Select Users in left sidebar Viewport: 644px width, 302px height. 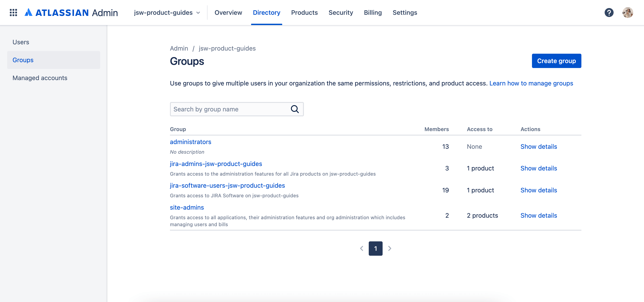pyautogui.click(x=21, y=42)
